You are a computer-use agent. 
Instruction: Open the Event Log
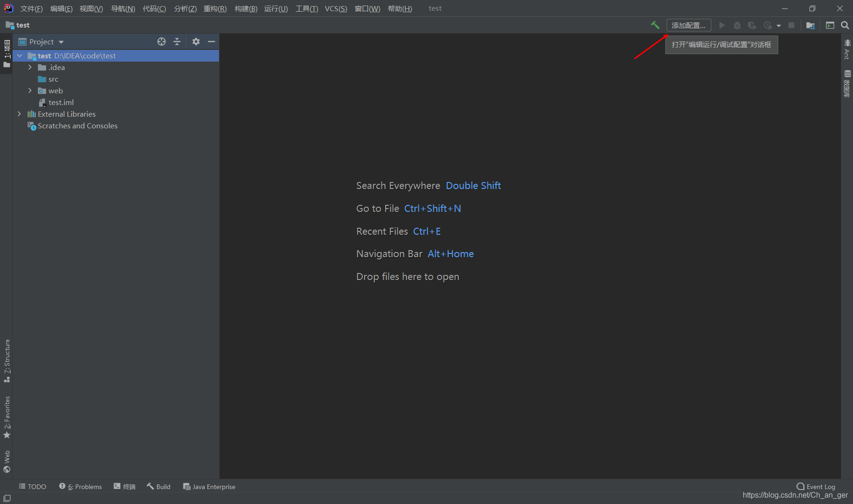tap(816, 486)
